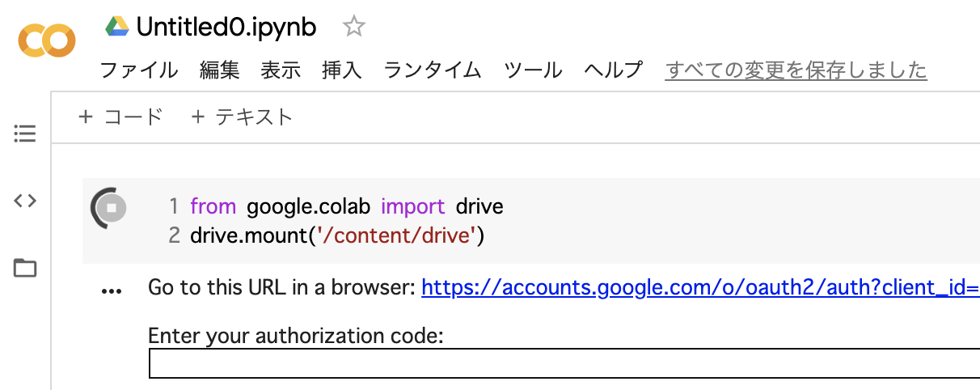The height and width of the screenshot is (390, 980).
Task: Click the authorization code input field
Action: tap(564, 363)
